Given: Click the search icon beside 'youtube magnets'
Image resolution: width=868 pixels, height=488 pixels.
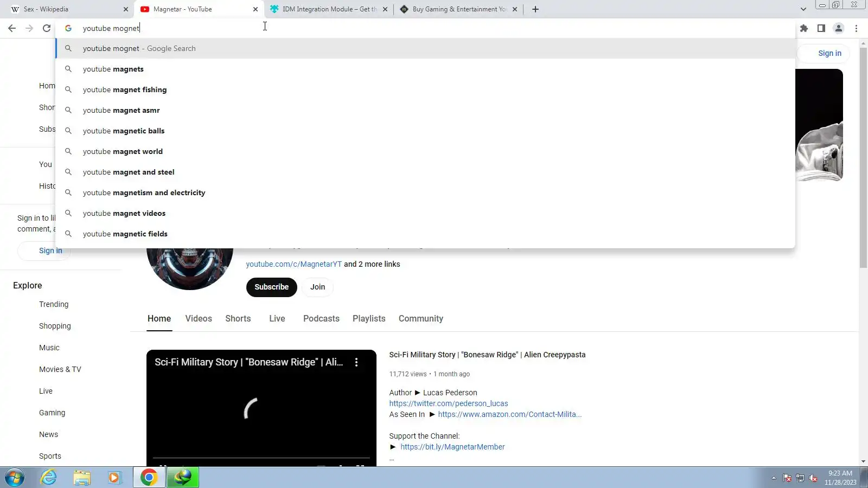Looking at the screenshot, I should [68, 69].
